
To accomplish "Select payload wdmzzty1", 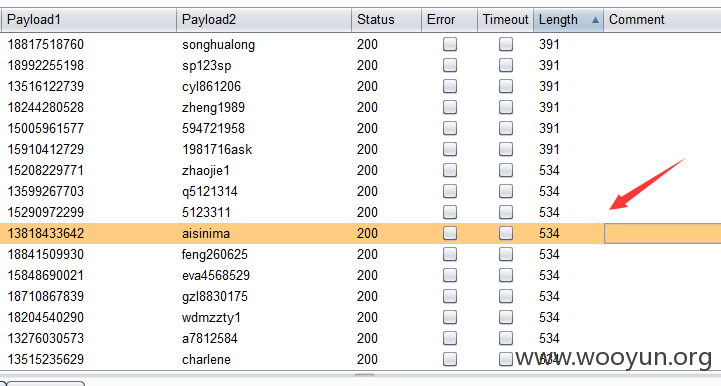I will pyautogui.click(x=211, y=318).
